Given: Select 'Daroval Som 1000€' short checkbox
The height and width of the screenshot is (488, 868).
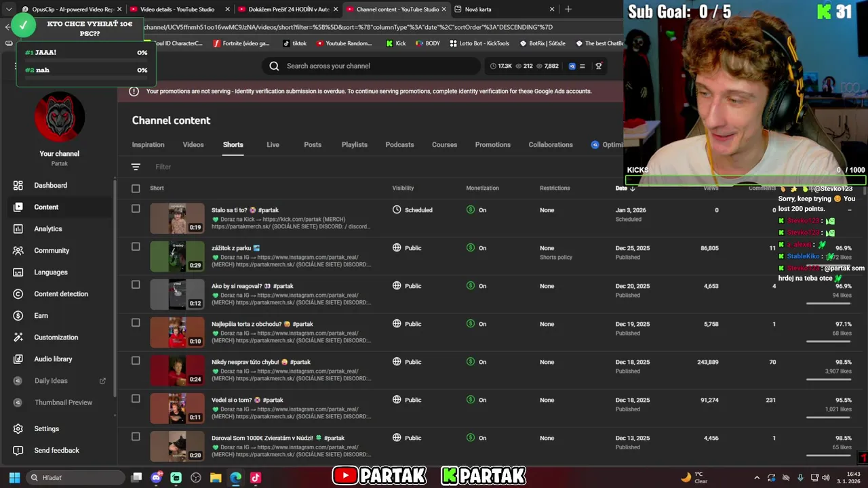Looking at the screenshot, I should (x=136, y=436).
